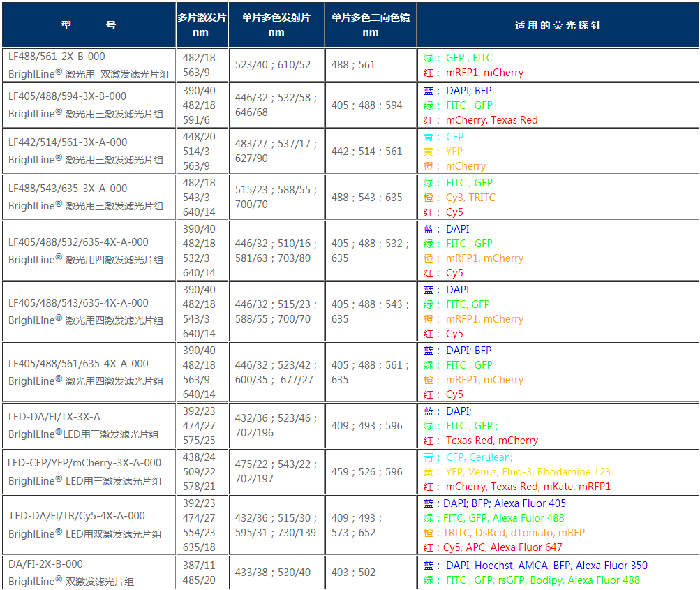700x590 pixels.
Task: Click dichroic value 409；493；596
Action: [x=366, y=426]
